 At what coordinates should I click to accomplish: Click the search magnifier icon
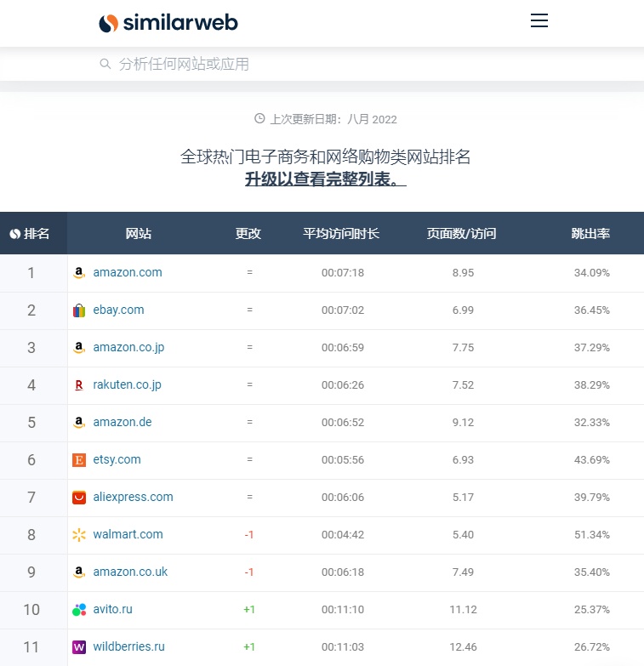(x=105, y=64)
